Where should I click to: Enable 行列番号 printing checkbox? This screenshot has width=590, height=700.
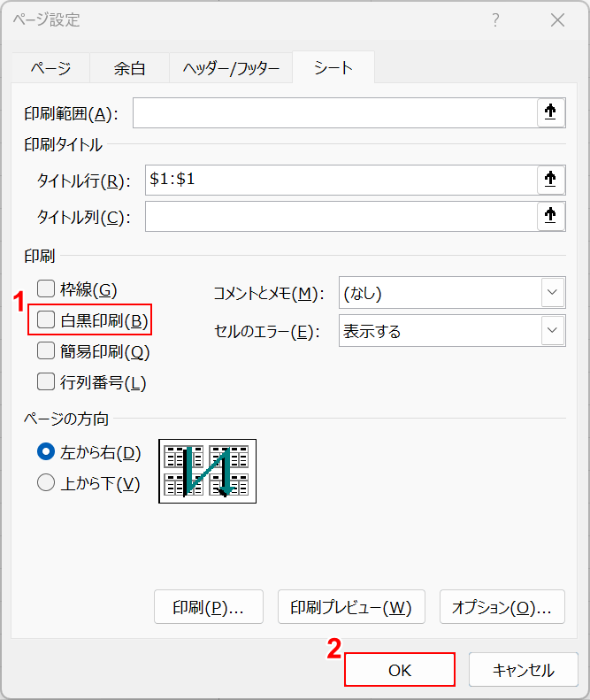46,382
